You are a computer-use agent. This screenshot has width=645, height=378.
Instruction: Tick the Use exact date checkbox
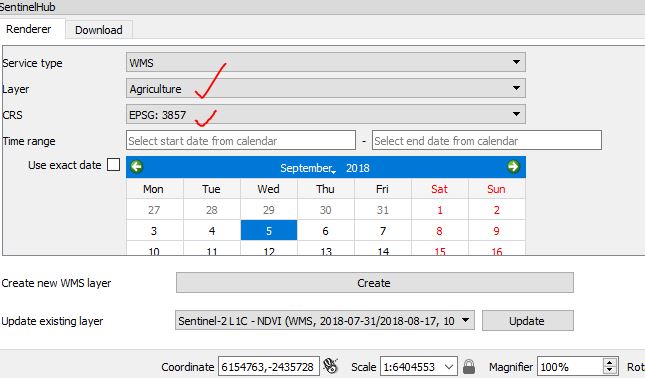114,165
